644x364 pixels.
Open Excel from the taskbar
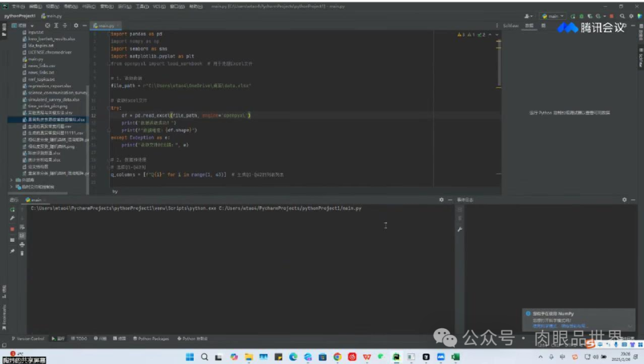tap(456, 357)
